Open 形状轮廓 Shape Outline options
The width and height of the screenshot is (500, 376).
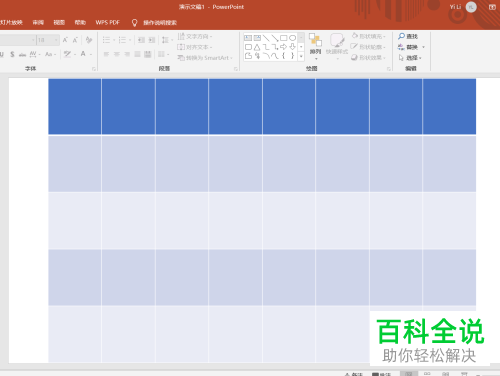pos(368,47)
